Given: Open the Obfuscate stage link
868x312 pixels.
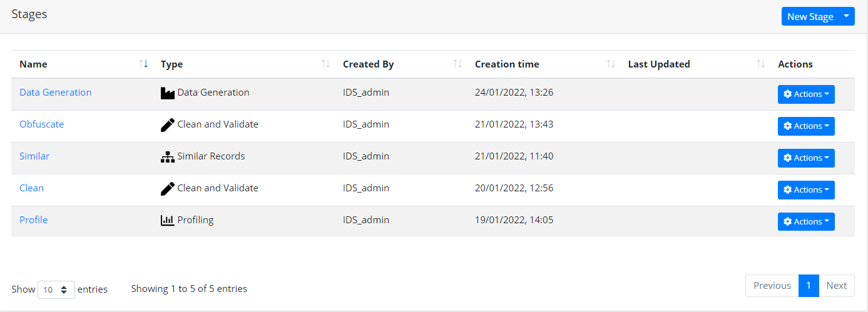Looking at the screenshot, I should pos(42,124).
